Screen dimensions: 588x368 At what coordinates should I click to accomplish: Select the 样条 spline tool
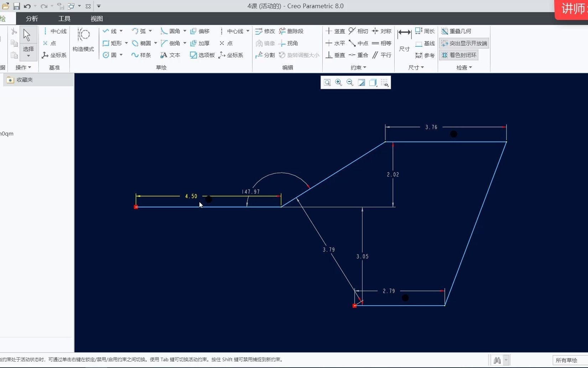(x=141, y=55)
